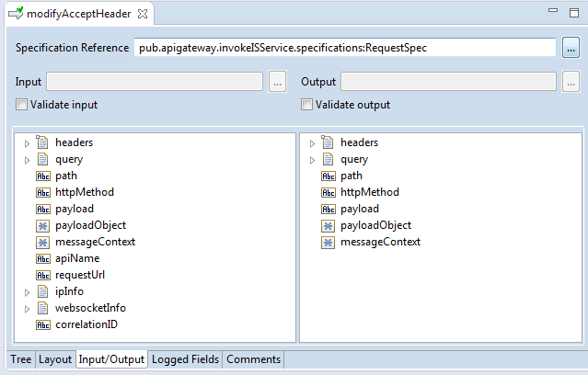The height and width of the screenshot is (375, 588).
Task: Browse for the Specification Reference
Action: coord(571,48)
